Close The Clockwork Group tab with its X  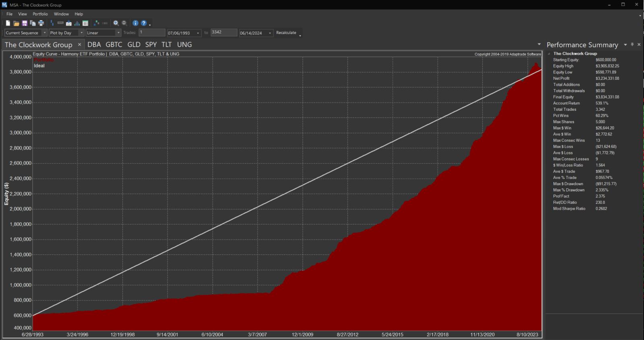click(79, 45)
